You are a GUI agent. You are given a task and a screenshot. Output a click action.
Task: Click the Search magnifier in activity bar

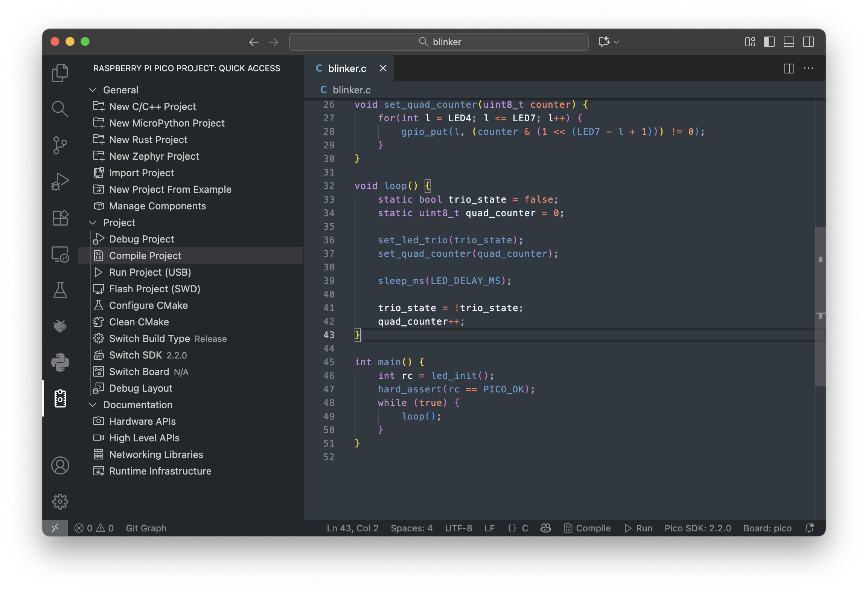60,109
